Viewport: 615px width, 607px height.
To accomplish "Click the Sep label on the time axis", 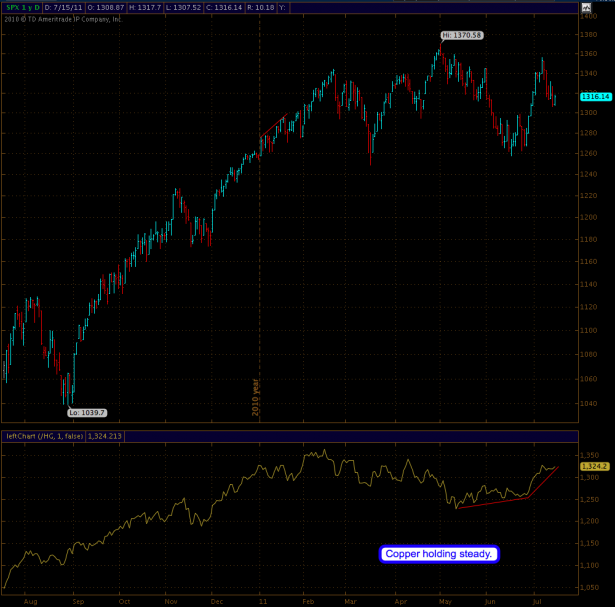I will pos(78,602).
